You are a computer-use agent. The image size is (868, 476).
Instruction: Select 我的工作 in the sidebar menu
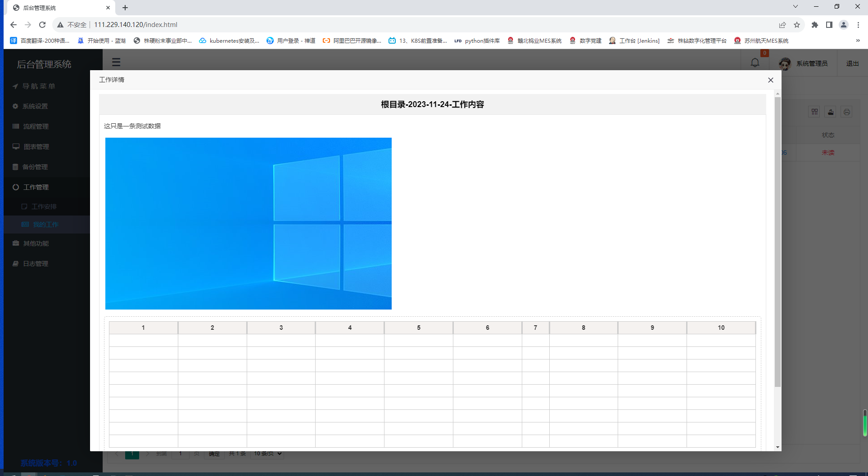point(45,224)
